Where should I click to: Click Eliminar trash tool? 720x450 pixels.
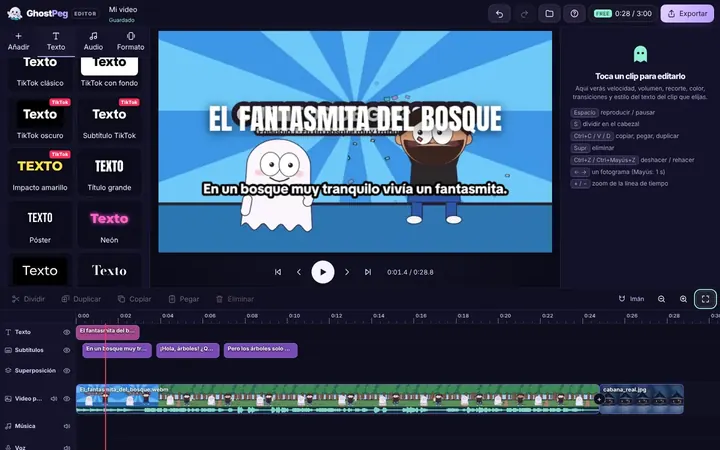coord(235,299)
